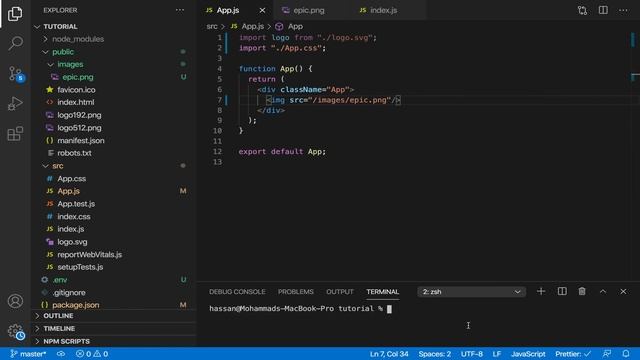Viewport: 640px width, 360px height.
Task: Change encoding via UTF-8 status item
Action: (x=471, y=354)
